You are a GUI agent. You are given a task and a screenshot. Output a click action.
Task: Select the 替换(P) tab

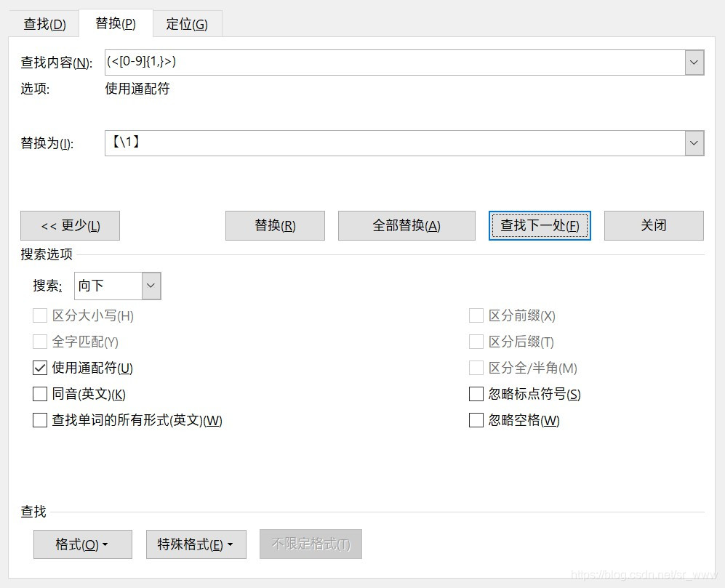click(x=115, y=23)
